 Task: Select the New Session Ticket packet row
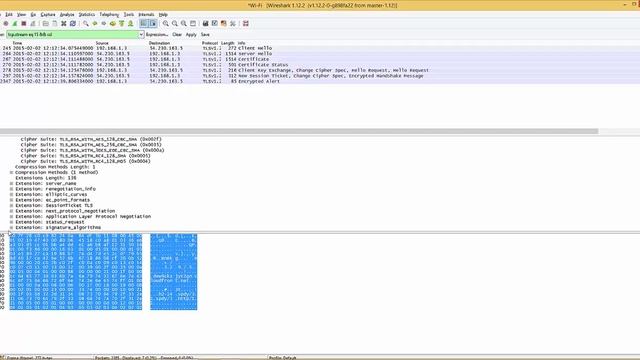tap(320, 76)
